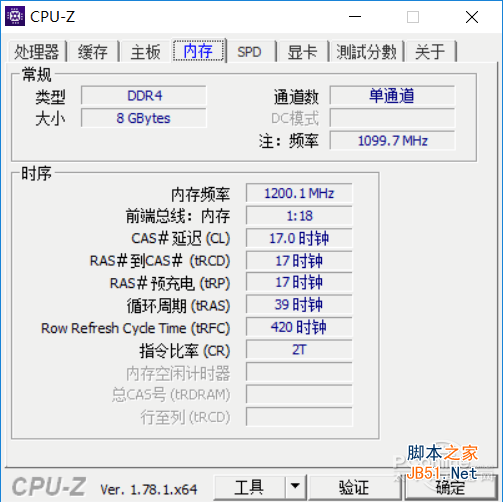The height and width of the screenshot is (502, 503).
Task: Close the CPU-Z window
Action: pyautogui.click(x=472, y=16)
